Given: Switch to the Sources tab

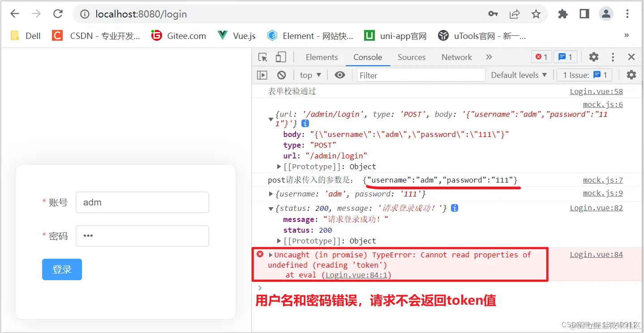Looking at the screenshot, I should tap(411, 57).
